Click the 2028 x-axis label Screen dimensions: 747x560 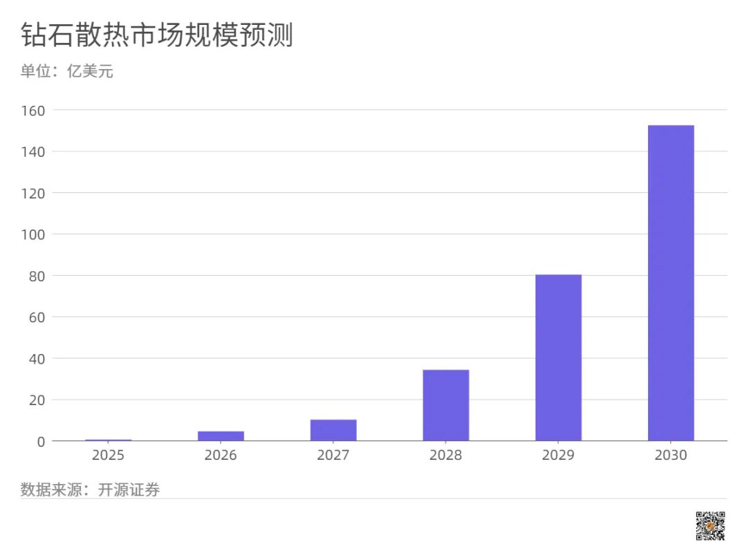445,455
